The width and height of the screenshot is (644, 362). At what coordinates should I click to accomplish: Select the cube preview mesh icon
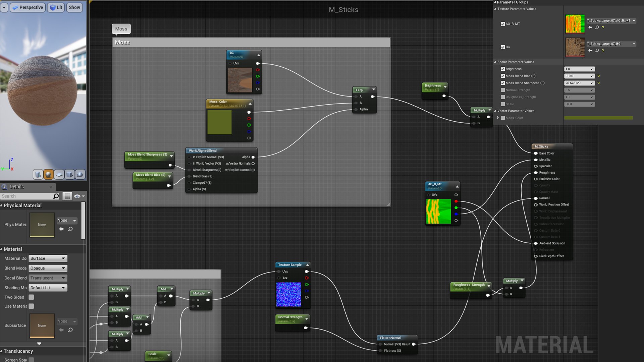69,174
